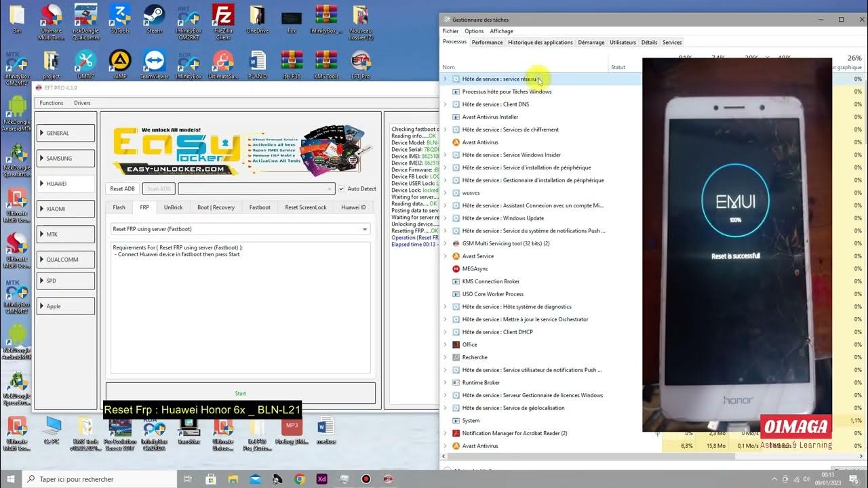
Task: Expand the Services de chiffrement process row
Action: (445, 129)
